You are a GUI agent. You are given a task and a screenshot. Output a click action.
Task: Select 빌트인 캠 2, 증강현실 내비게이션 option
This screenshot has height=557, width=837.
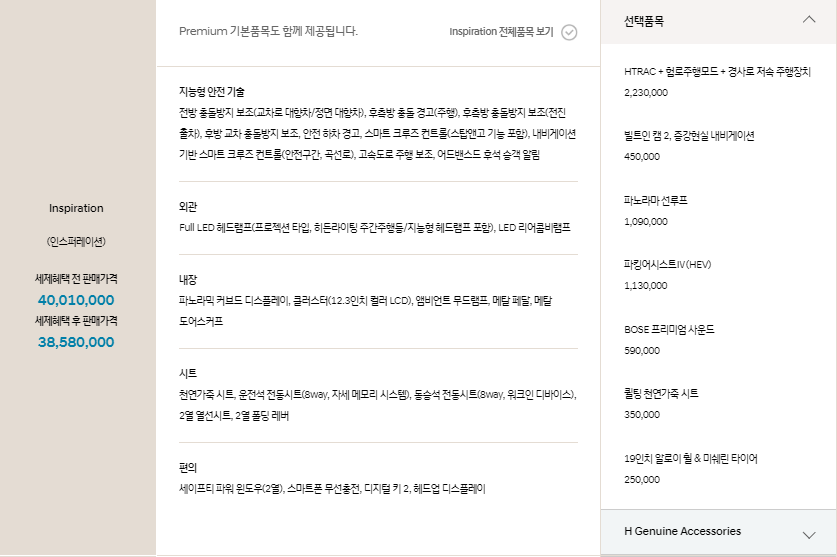pos(689,136)
